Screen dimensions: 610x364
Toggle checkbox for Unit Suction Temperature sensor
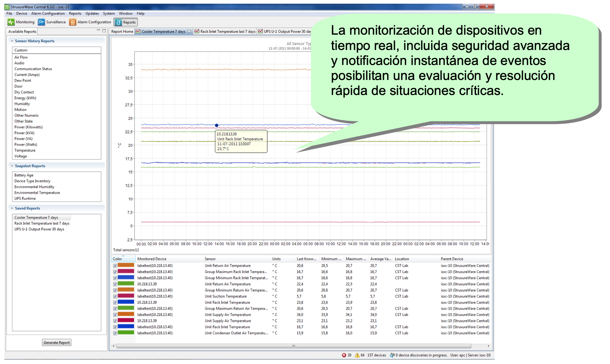(115, 297)
